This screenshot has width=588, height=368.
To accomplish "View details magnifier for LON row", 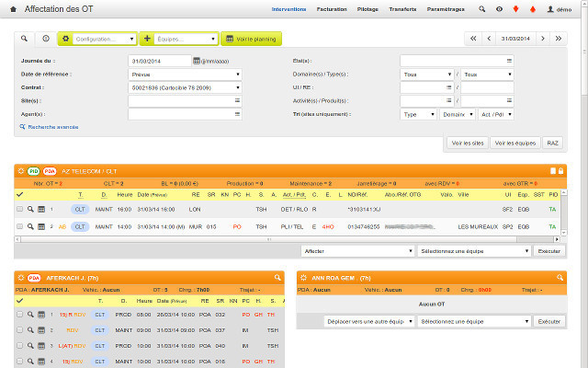I will pyautogui.click(x=30, y=209).
